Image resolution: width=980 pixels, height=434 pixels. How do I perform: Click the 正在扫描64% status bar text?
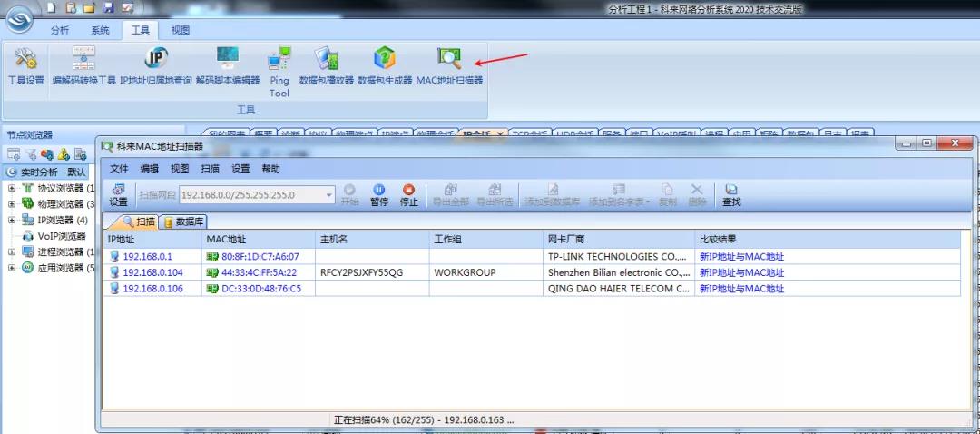click(x=424, y=420)
